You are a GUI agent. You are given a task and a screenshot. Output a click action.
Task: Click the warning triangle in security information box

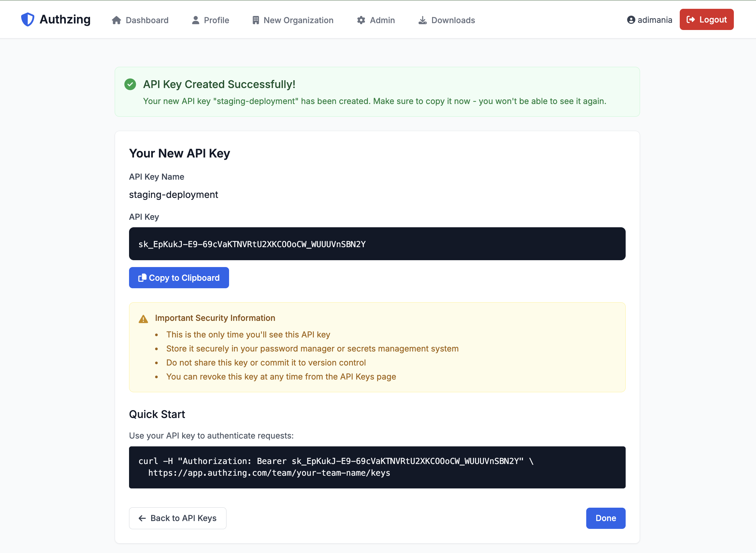(143, 318)
